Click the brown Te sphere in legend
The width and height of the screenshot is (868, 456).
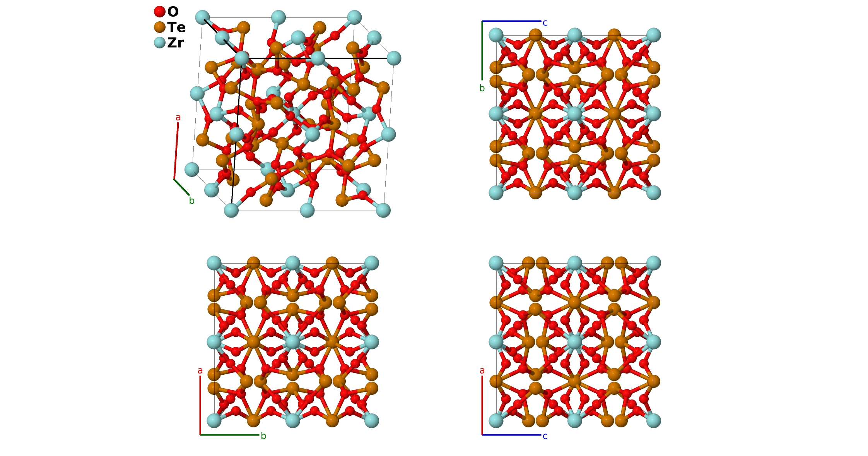160,27
